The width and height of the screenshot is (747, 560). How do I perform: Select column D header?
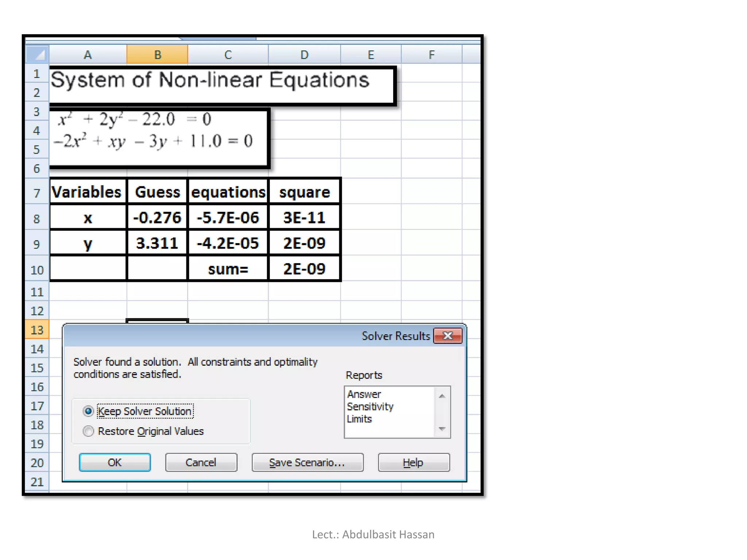pyautogui.click(x=304, y=55)
